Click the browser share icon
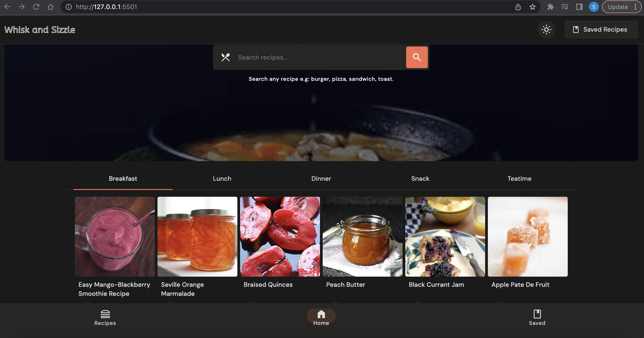Image resolution: width=644 pixels, height=338 pixels. [518, 7]
